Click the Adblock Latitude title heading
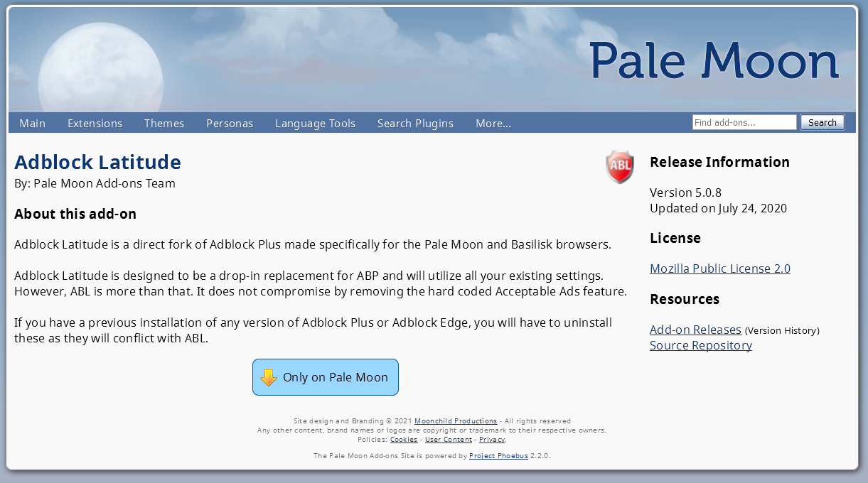This screenshot has height=483, width=868. 97,162
